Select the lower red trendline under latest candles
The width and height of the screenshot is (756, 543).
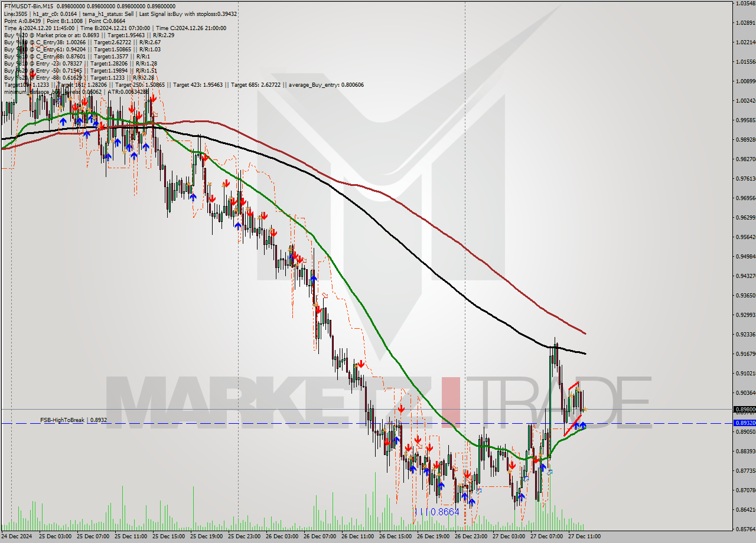(572, 426)
